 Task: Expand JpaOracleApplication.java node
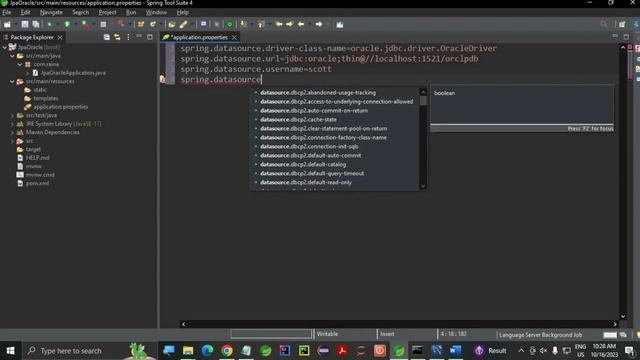pos(28,73)
